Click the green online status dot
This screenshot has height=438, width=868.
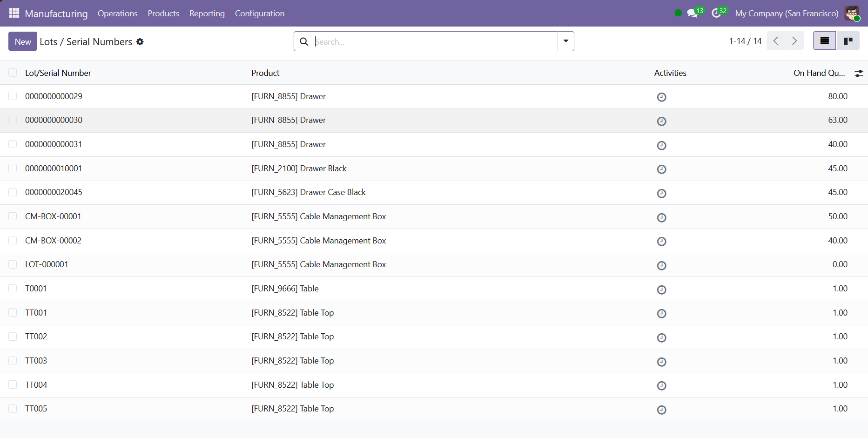(678, 13)
